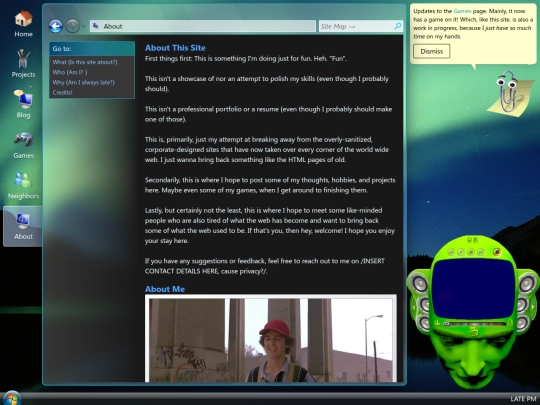Click the page icon in address bar

point(96,26)
